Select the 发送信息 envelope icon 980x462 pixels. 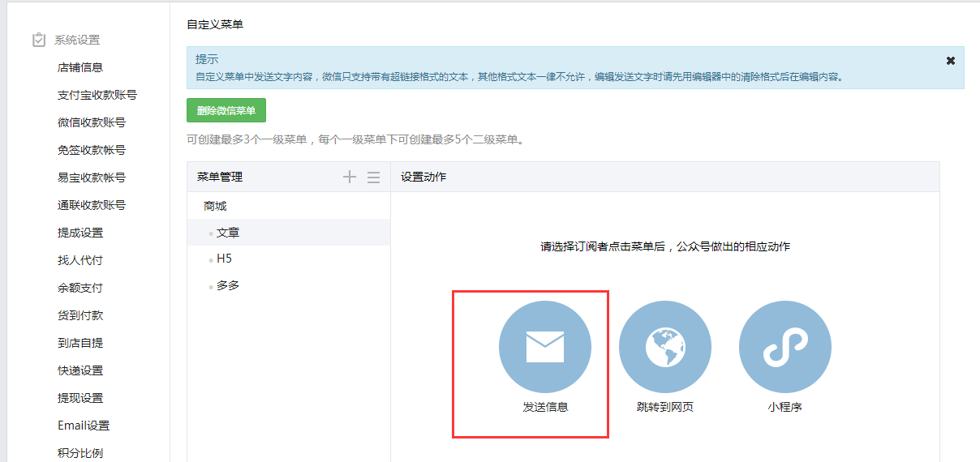click(544, 347)
